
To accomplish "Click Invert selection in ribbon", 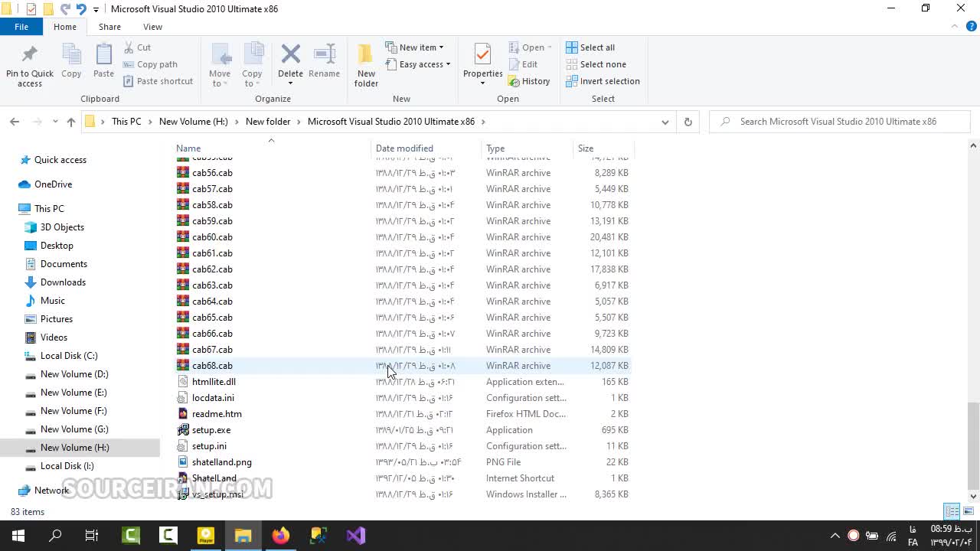I will coord(603,81).
